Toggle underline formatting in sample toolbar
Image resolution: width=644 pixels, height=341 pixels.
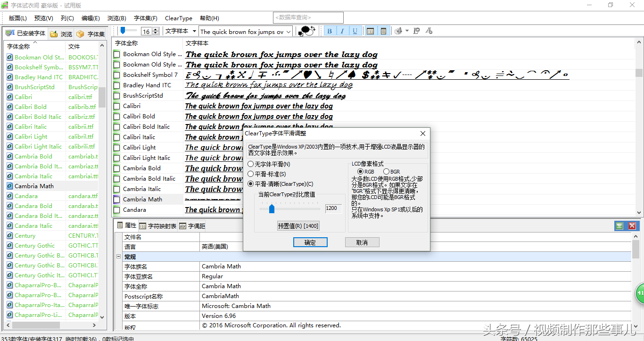[x=355, y=31]
